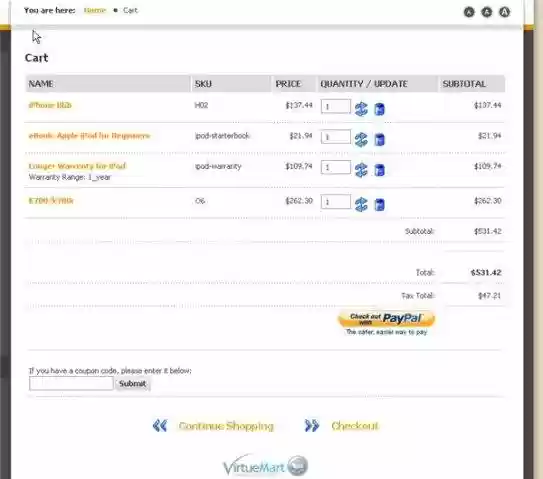The height and width of the screenshot is (479, 543).
Task: Click the medium font size A icon
Action: pos(487,12)
